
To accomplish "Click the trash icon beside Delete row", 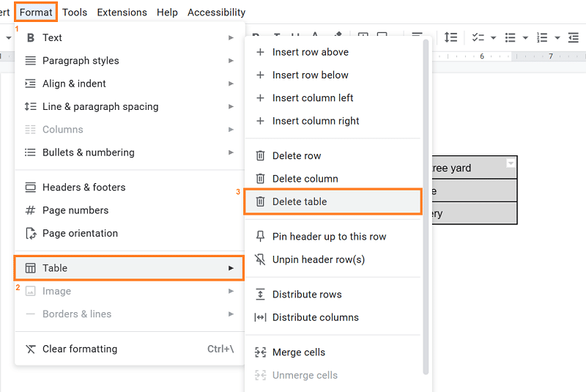I will click(x=260, y=156).
